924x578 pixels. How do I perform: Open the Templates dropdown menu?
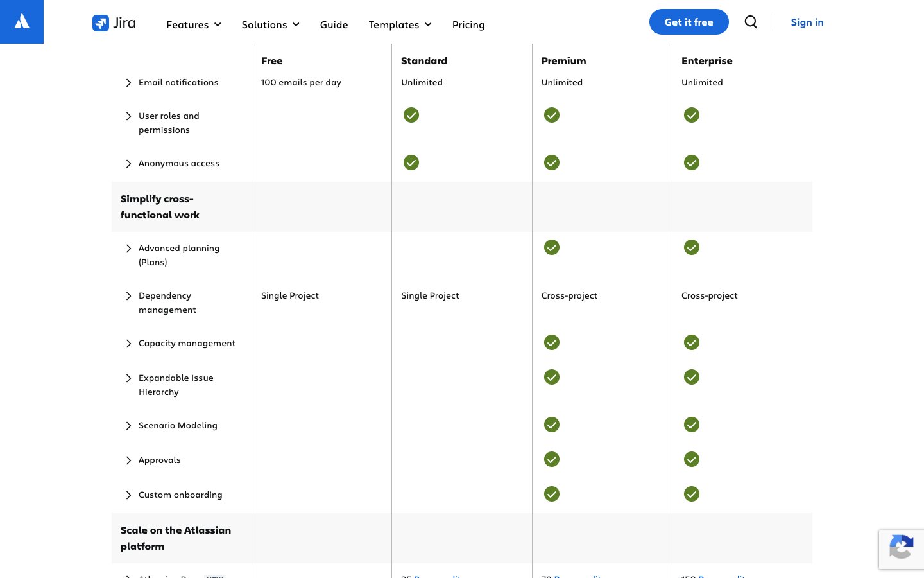point(400,24)
